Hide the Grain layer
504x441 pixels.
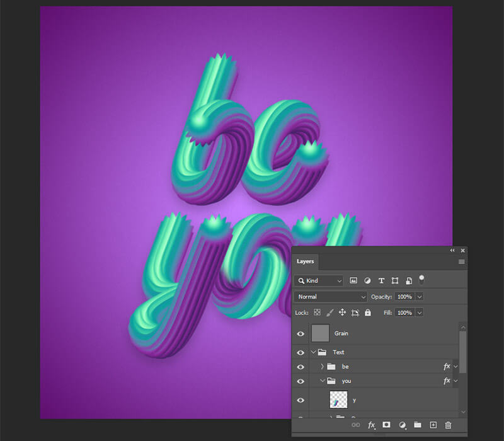click(x=301, y=333)
